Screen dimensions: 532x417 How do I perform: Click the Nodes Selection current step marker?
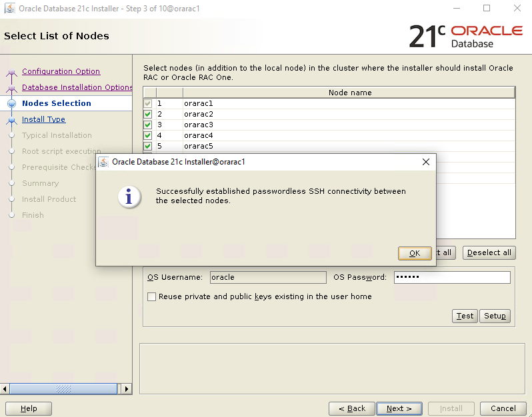pos(11,103)
